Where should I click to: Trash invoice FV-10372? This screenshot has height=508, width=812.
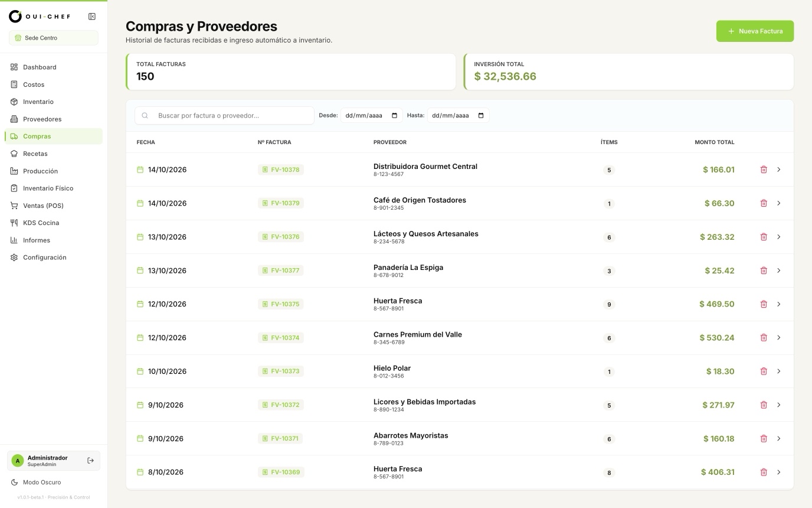764,405
